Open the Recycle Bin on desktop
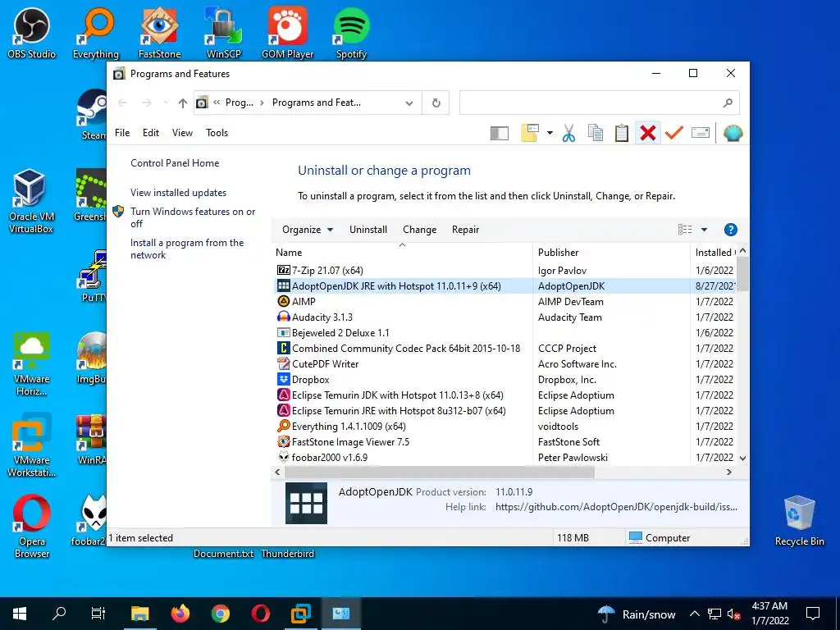The image size is (840, 630). (x=799, y=521)
